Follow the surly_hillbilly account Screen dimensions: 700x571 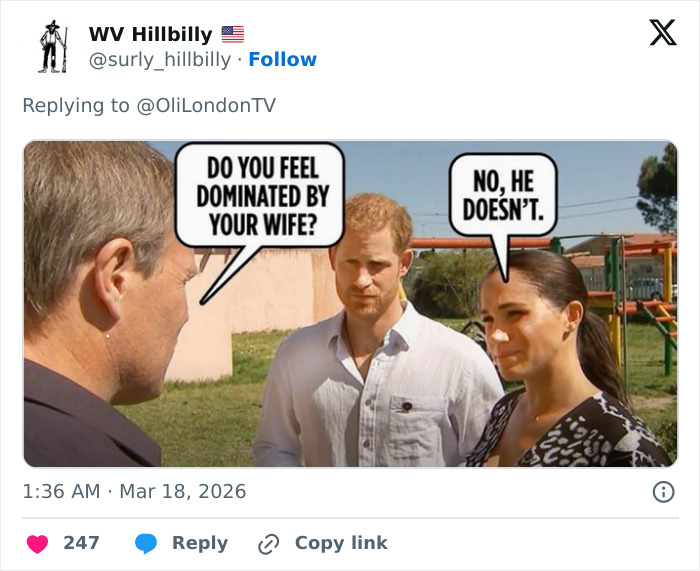[282, 60]
